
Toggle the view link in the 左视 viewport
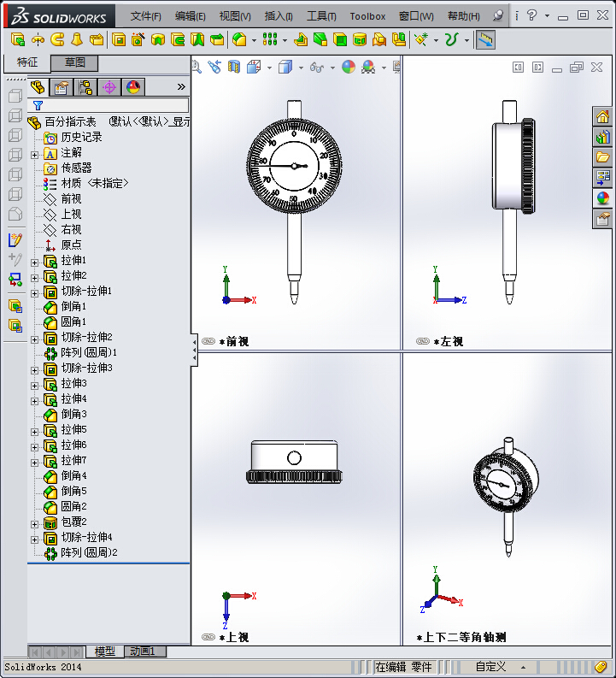tap(422, 341)
